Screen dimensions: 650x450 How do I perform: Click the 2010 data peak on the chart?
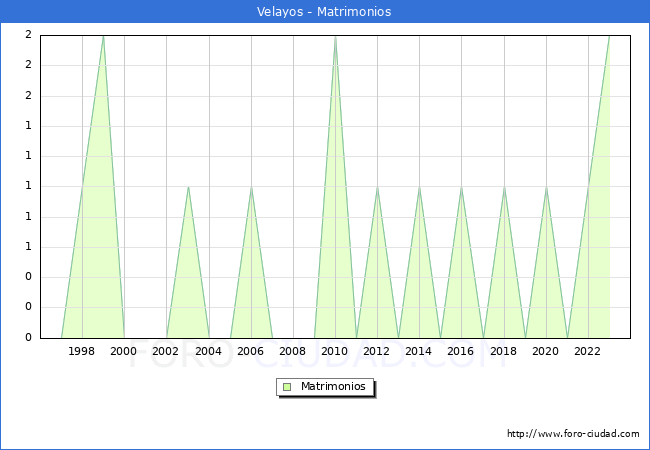click(x=335, y=36)
